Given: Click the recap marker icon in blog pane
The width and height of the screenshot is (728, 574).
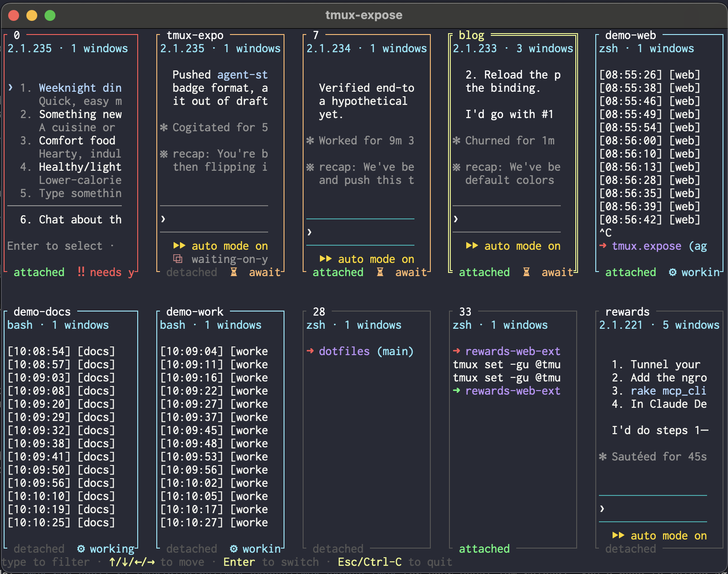Looking at the screenshot, I should [456, 167].
